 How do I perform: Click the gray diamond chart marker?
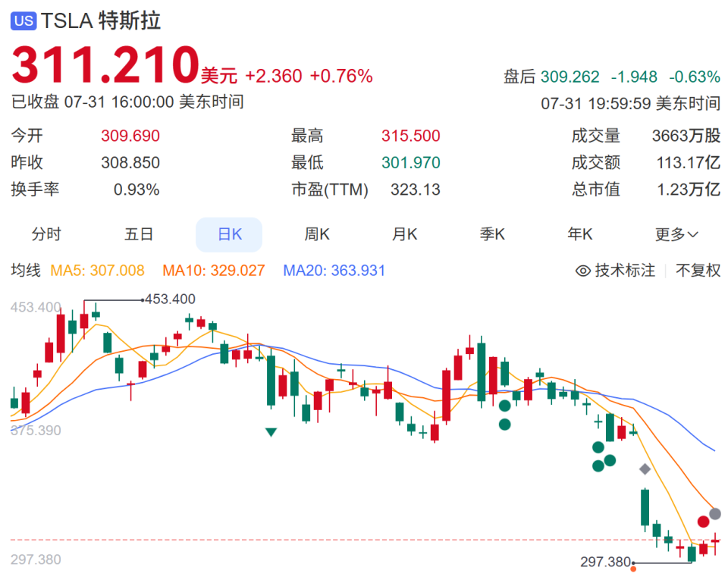pyautogui.click(x=645, y=469)
